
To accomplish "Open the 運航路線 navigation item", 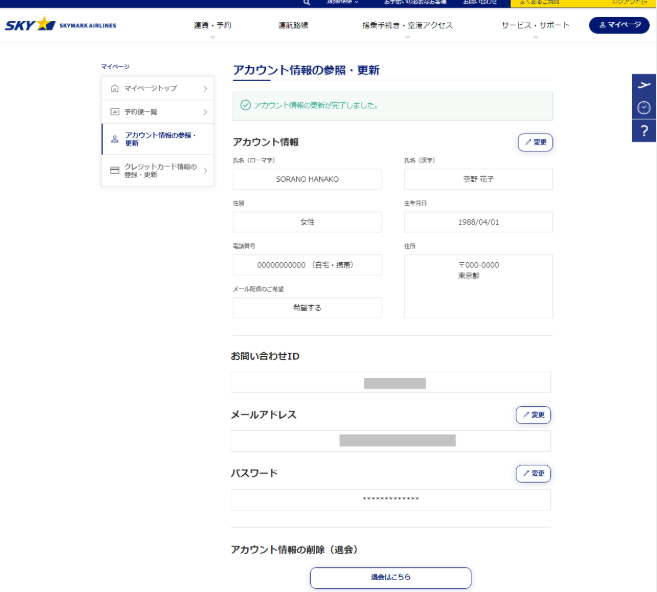I will coord(293,25).
